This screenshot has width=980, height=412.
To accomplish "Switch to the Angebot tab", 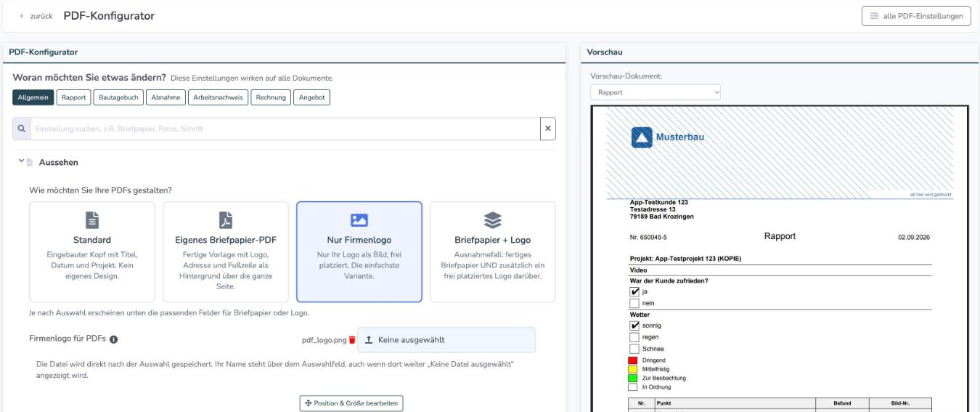I will pos(311,97).
